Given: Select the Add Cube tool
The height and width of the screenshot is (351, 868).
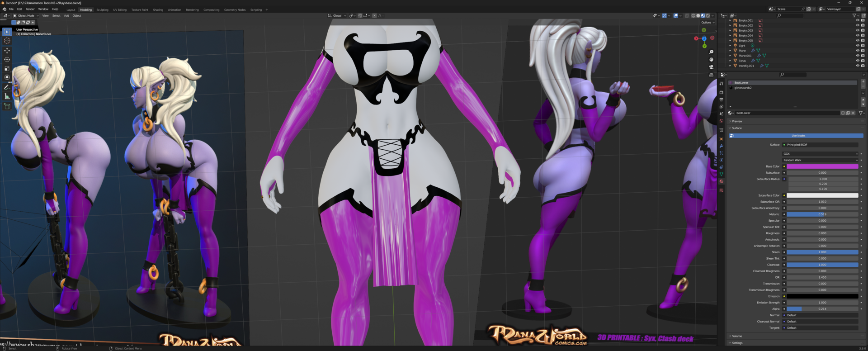Looking at the screenshot, I should pyautogui.click(x=7, y=106).
